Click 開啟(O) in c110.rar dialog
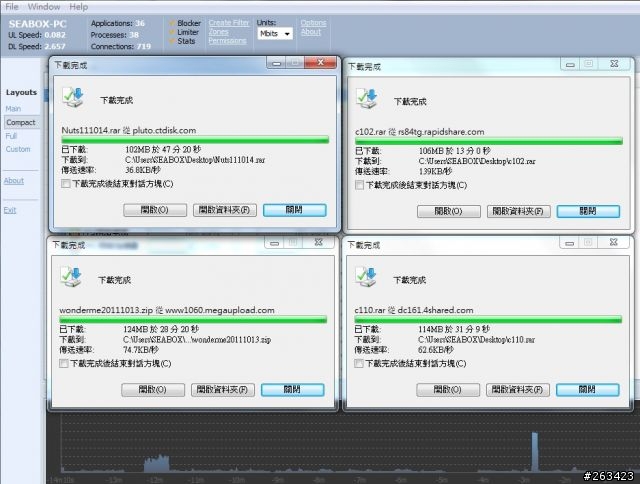 coord(448,390)
